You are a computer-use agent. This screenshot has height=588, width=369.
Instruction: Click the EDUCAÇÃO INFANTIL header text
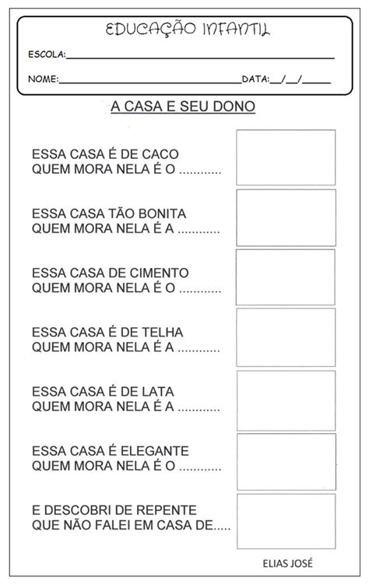(x=187, y=30)
